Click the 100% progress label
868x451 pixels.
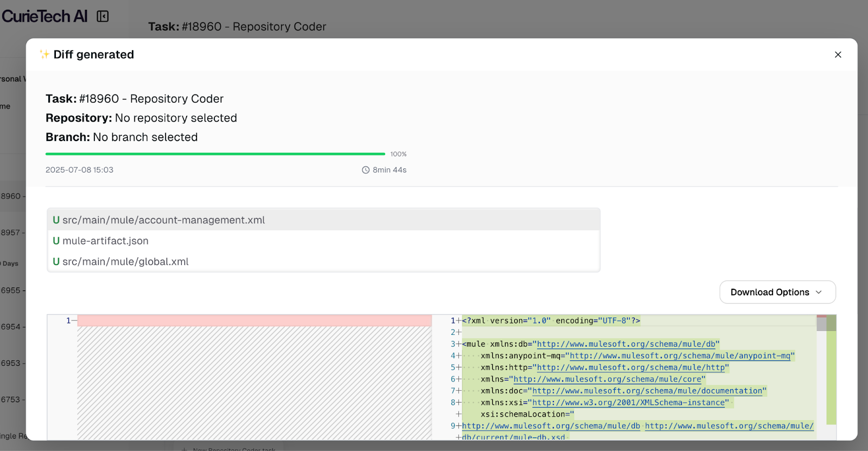click(398, 154)
